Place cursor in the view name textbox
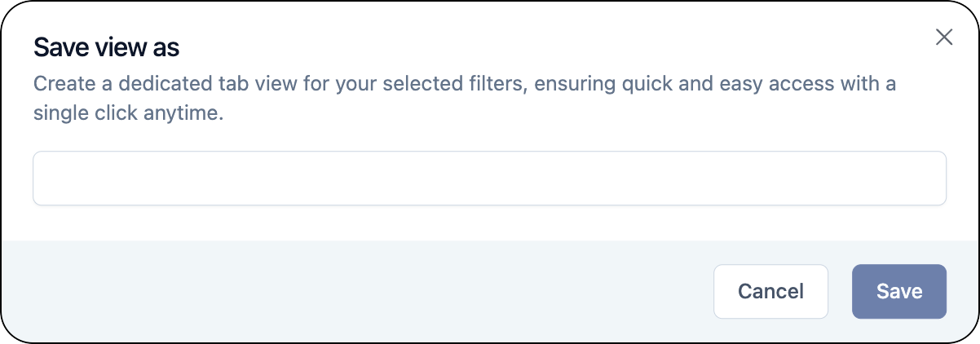The width and height of the screenshot is (980, 344). point(489,178)
